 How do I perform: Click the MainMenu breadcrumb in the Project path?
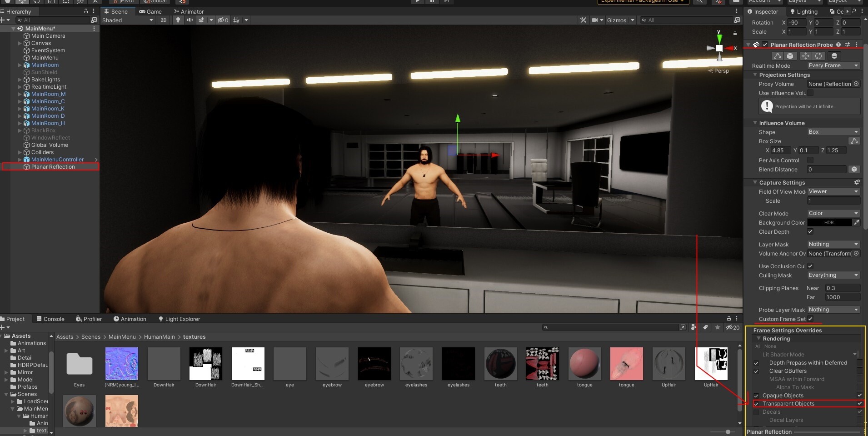(x=121, y=336)
